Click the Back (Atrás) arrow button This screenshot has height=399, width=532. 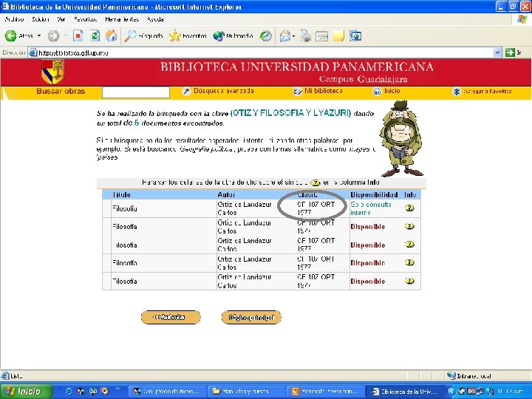click(x=10, y=35)
